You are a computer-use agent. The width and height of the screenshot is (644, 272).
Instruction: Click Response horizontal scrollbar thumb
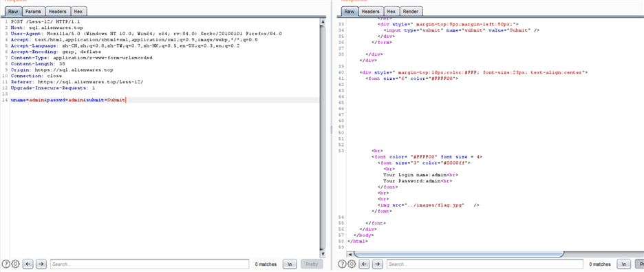[459, 254]
